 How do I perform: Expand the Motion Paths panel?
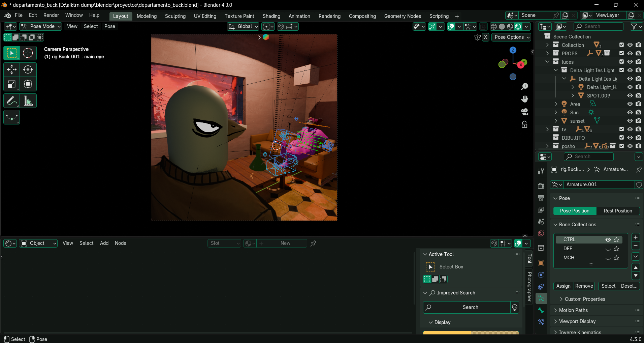(573, 310)
